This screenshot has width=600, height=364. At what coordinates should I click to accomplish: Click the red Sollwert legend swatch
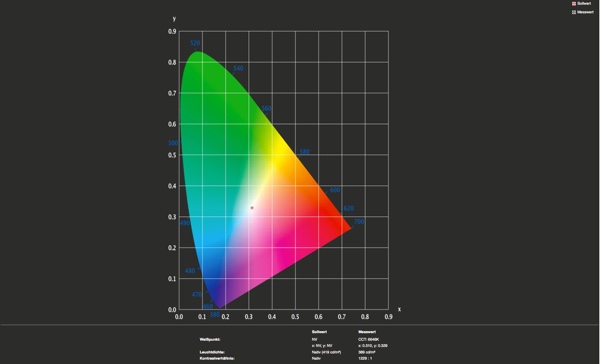click(574, 3)
